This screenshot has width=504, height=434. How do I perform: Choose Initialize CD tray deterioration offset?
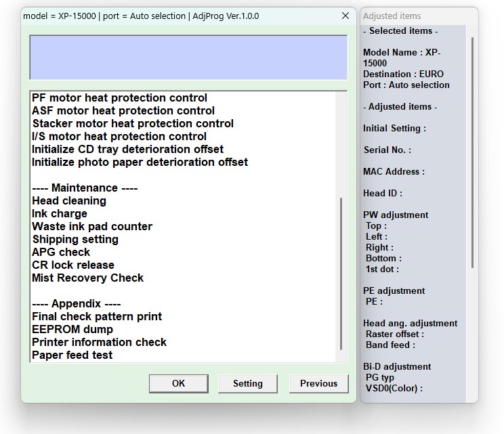(x=127, y=149)
